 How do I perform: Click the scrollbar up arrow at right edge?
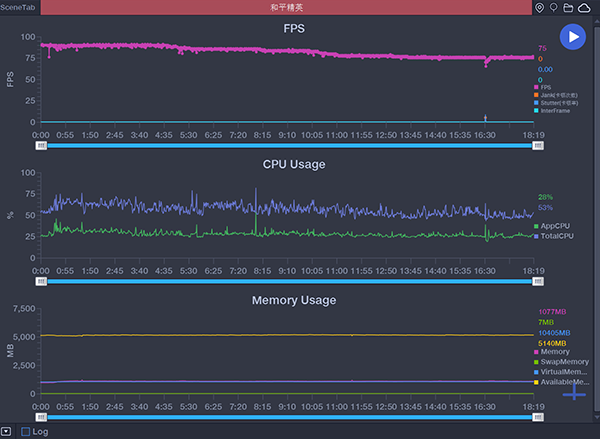tap(597, 21)
